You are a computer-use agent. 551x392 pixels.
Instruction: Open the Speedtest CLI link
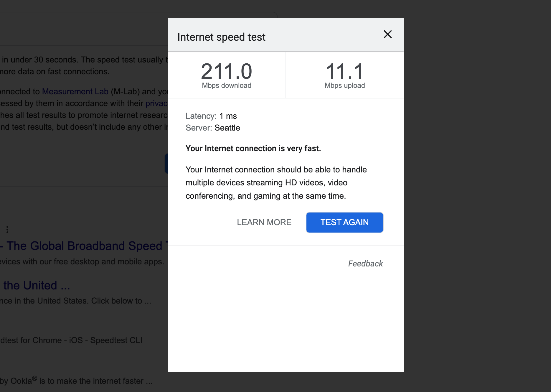click(115, 340)
